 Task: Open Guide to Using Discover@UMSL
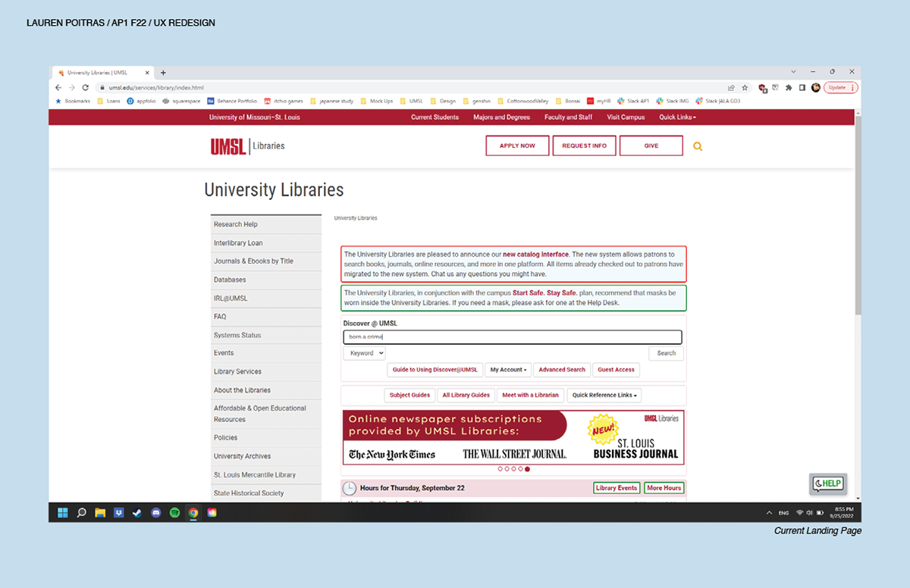point(435,370)
